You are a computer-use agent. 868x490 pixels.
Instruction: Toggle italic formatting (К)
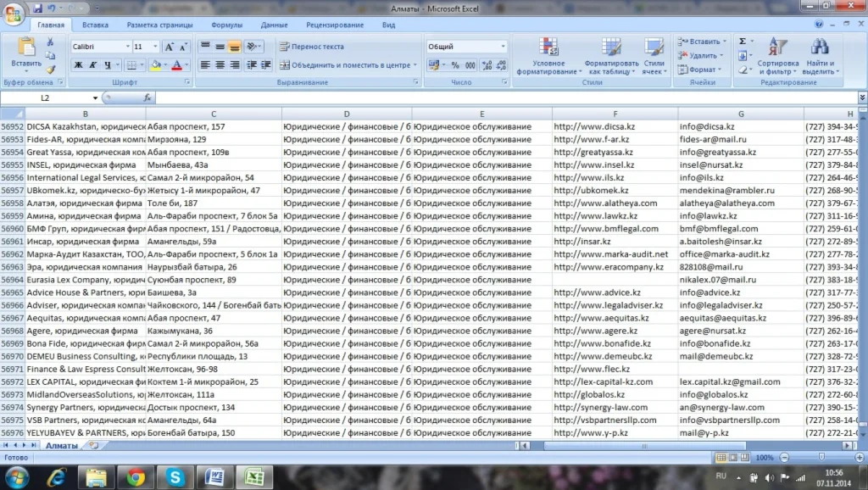click(92, 65)
